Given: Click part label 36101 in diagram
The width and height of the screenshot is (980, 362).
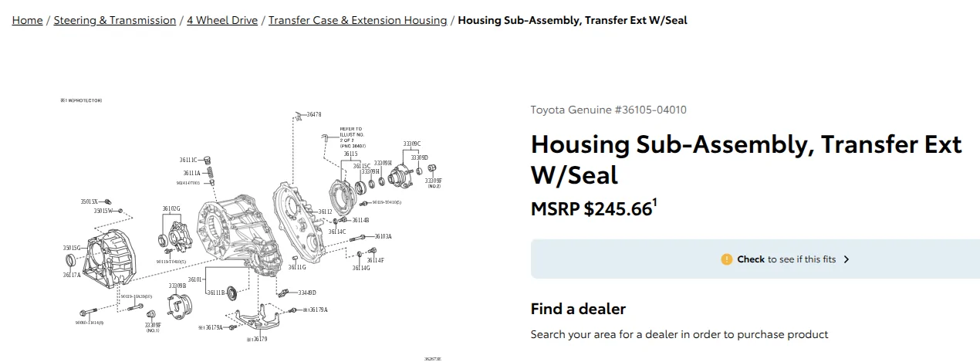Looking at the screenshot, I should 194,279.
